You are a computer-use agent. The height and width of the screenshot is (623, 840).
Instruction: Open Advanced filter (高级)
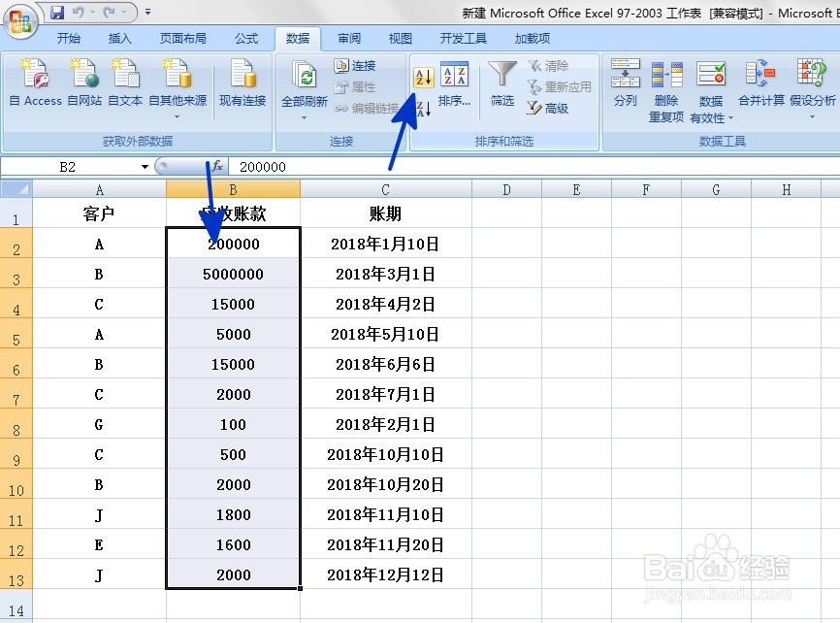548,109
